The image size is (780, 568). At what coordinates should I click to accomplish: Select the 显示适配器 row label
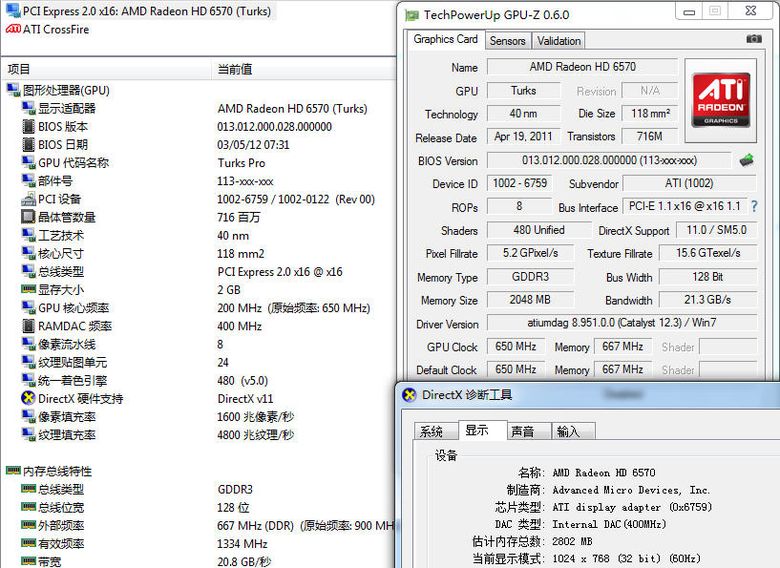point(67,108)
